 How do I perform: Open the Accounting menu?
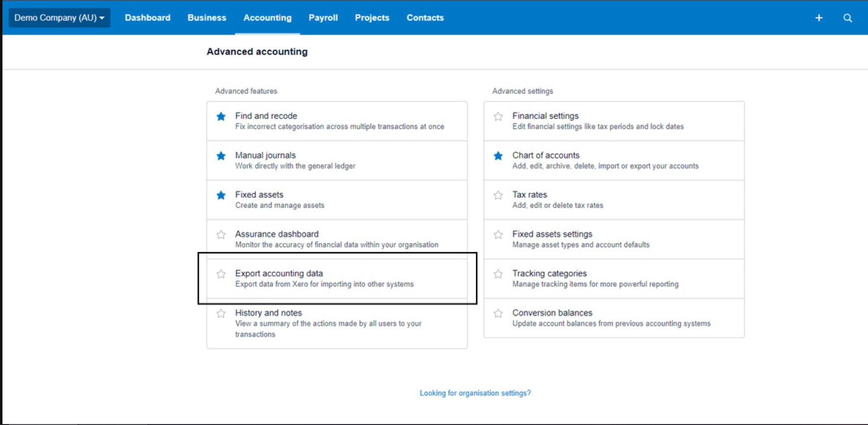point(267,18)
